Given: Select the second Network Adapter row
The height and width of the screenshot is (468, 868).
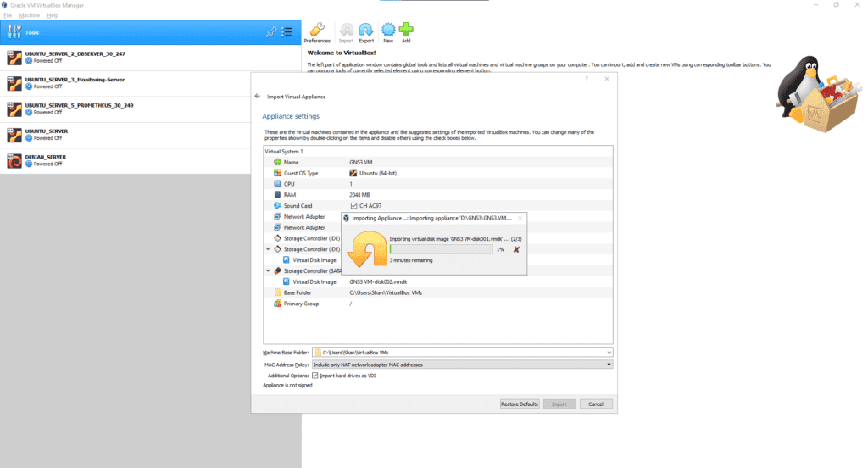Looking at the screenshot, I should click(304, 227).
